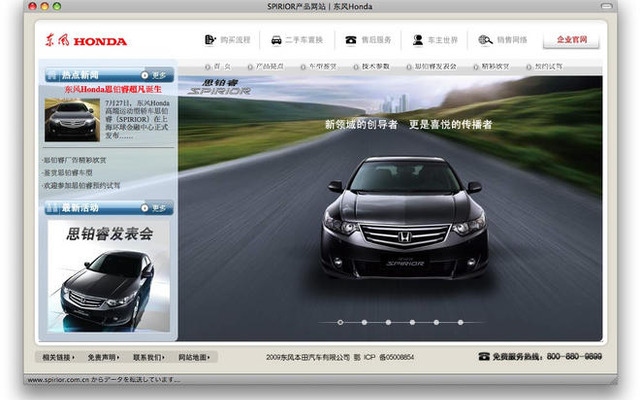Click the telephone icon for 售后服务
The width and height of the screenshot is (640, 400).
351,40
